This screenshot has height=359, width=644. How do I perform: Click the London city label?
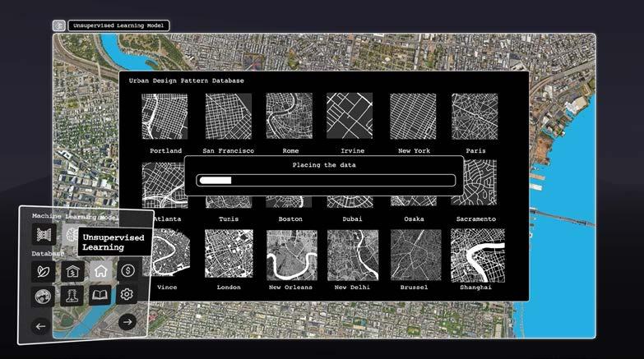229,288
